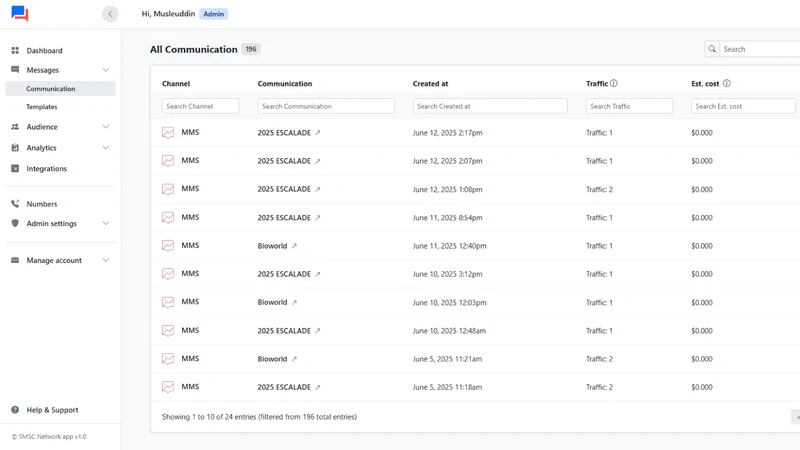Focus the Search Created at filter field
The height and width of the screenshot is (450, 800).
490,106
